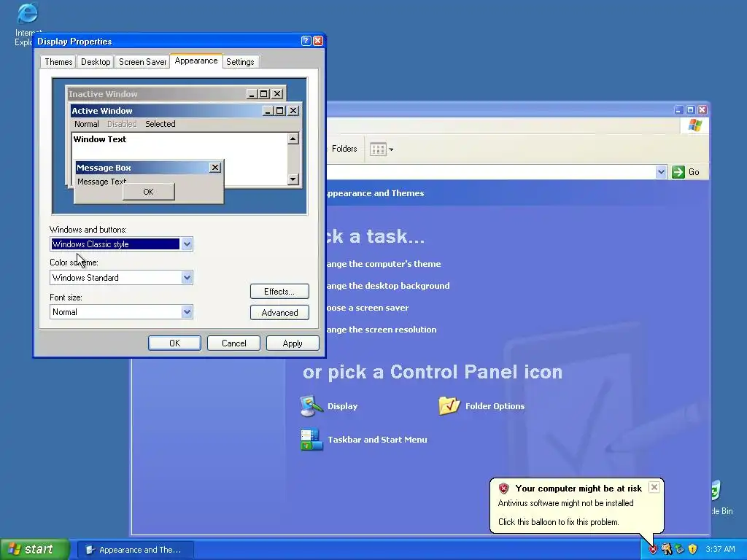Click the Windows Classic style combo box text
The height and width of the screenshot is (560, 747).
click(x=115, y=244)
